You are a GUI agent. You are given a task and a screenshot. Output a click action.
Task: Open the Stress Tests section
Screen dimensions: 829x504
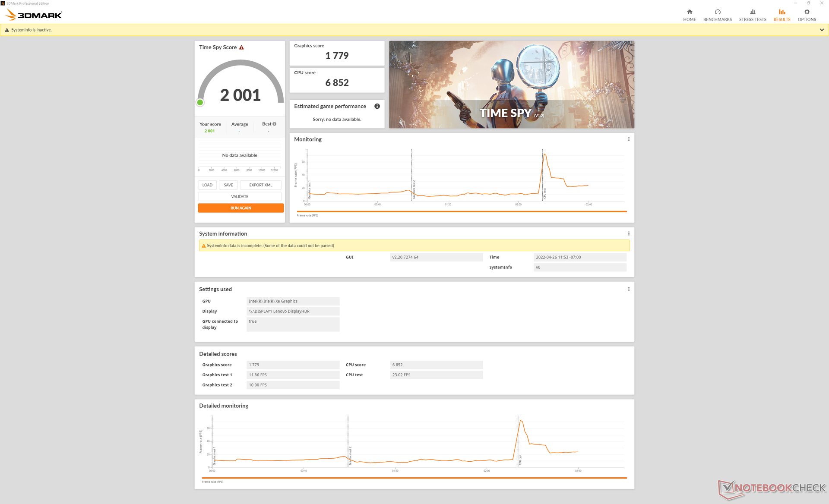point(752,15)
